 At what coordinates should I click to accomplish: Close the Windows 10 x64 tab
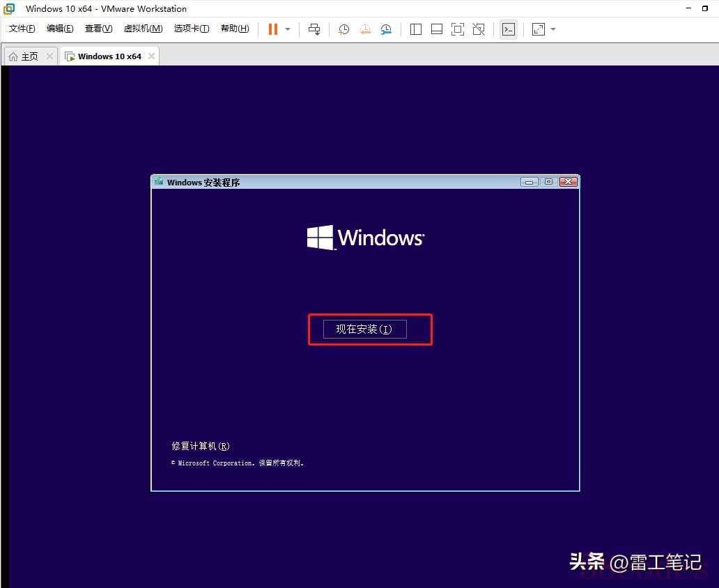pyautogui.click(x=151, y=56)
